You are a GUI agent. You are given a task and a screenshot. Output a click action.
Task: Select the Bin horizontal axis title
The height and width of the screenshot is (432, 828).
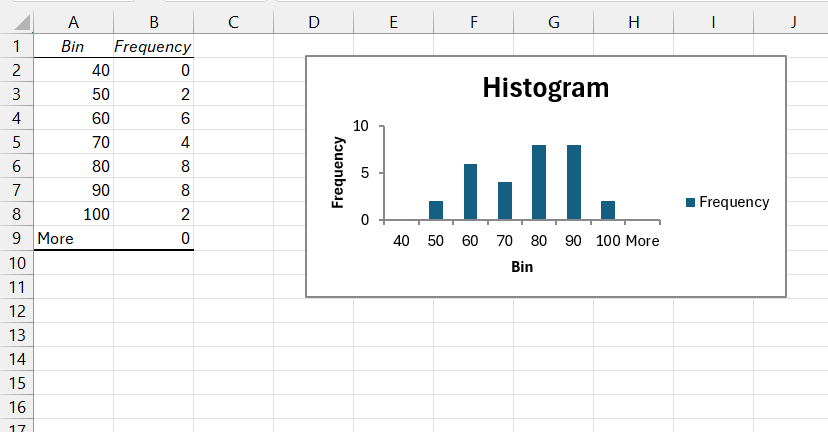(522, 267)
